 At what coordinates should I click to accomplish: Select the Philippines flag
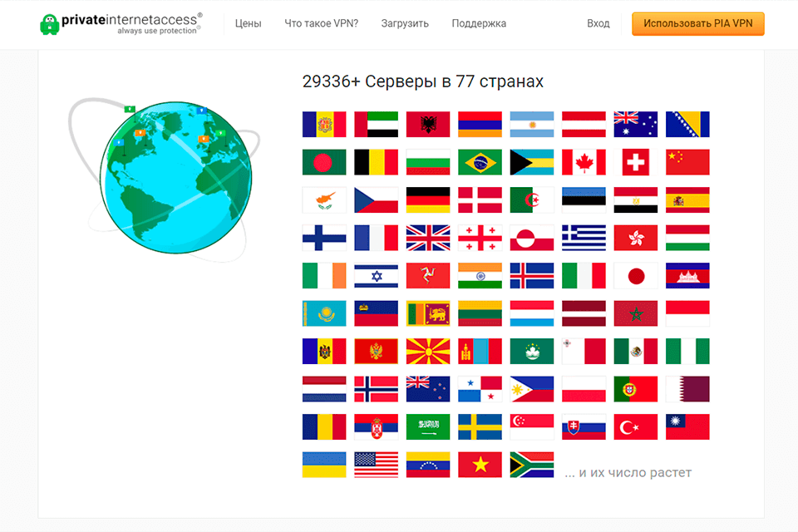point(532,389)
